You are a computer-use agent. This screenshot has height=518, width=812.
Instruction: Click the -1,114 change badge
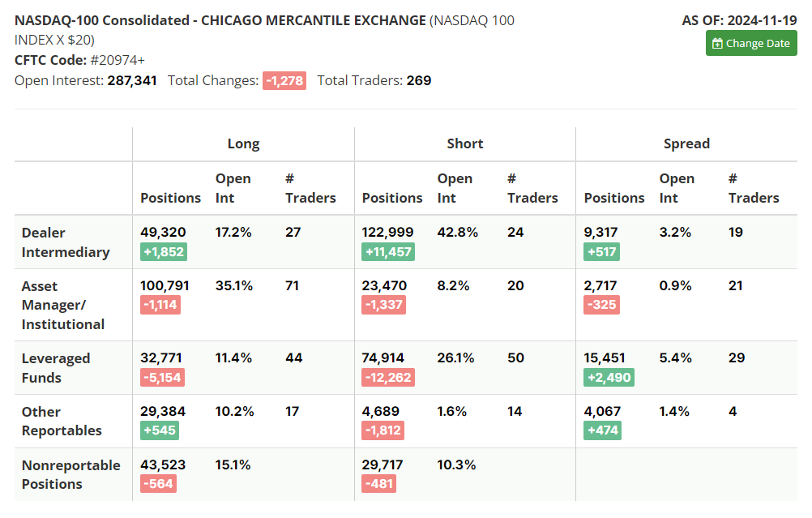[160, 305]
